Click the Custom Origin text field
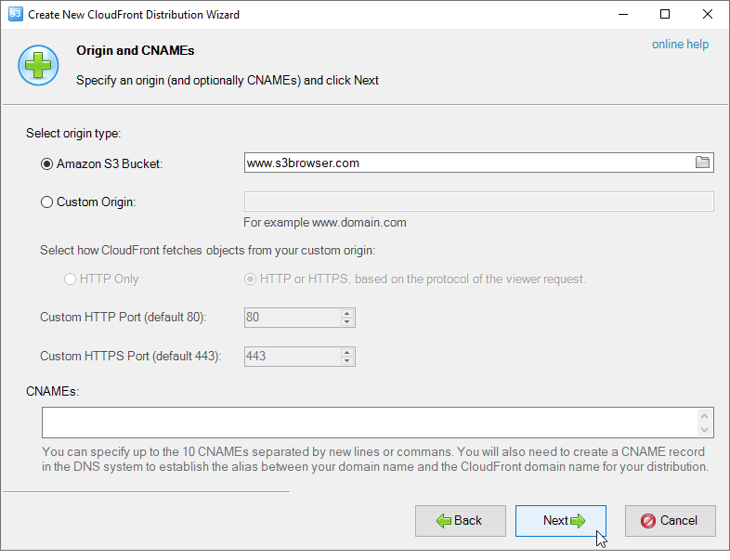The width and height of the screenshot is (730, 560). 478,202
